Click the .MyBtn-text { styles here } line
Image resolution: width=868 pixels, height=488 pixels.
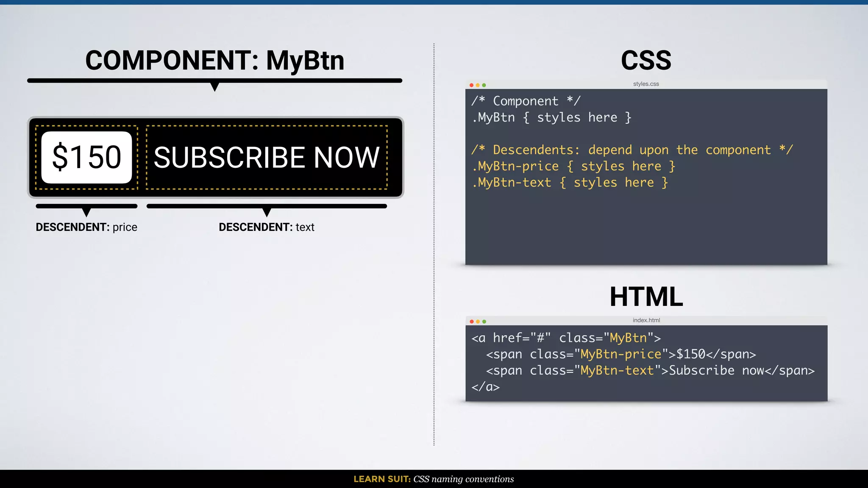[x=570, y=183]
